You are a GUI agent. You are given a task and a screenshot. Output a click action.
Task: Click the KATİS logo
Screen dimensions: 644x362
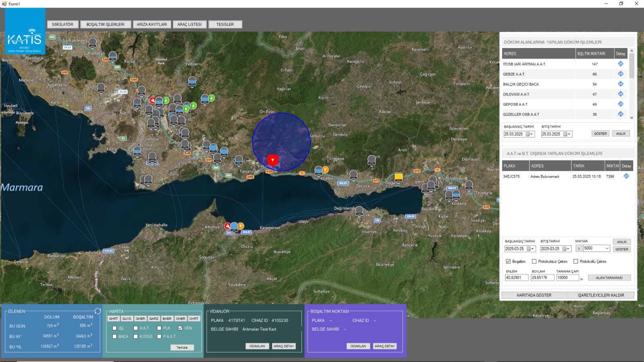tap(25, 31)
